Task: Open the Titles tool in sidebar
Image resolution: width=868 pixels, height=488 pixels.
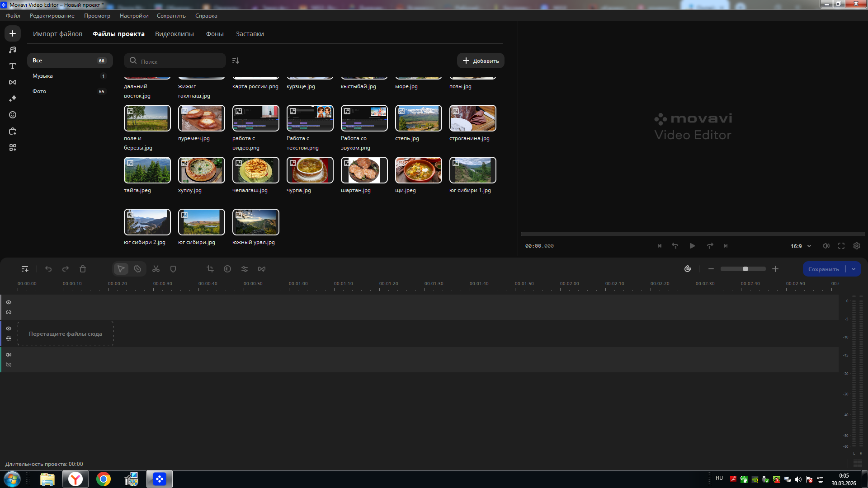Action: coord(13,66)
